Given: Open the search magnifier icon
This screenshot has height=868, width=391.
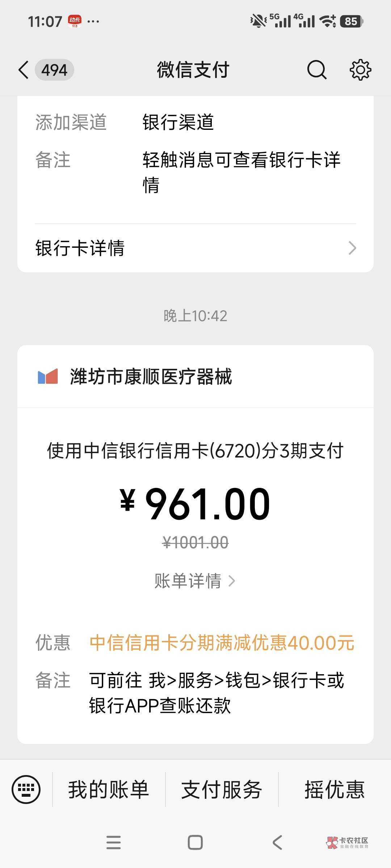Looking at the screenshot, I should pos(317,70).
